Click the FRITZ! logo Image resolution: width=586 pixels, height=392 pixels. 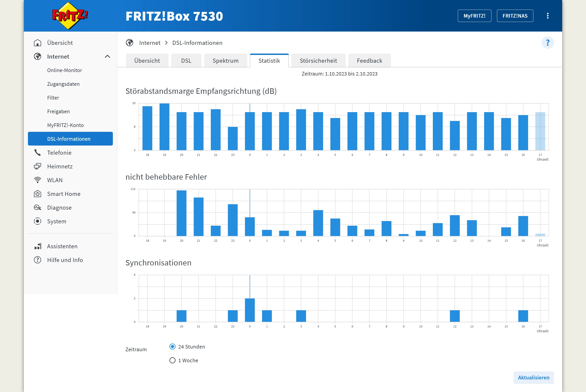pos(70,16)
